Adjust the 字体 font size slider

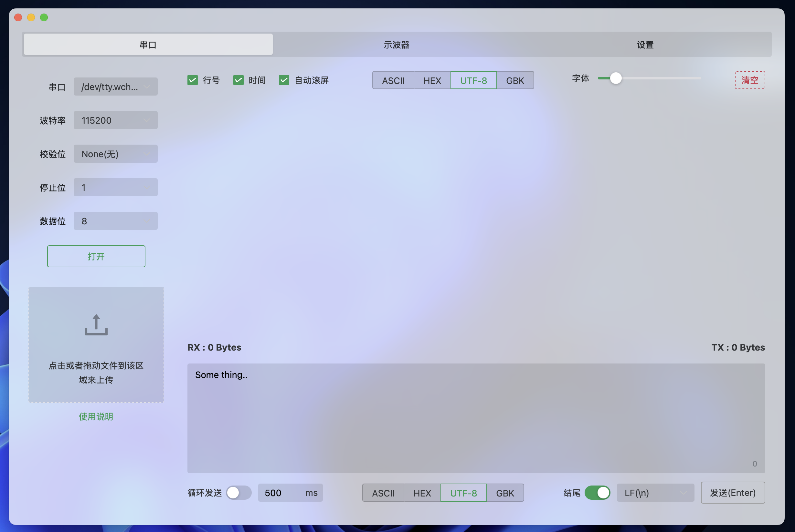[x=616, y=78]
